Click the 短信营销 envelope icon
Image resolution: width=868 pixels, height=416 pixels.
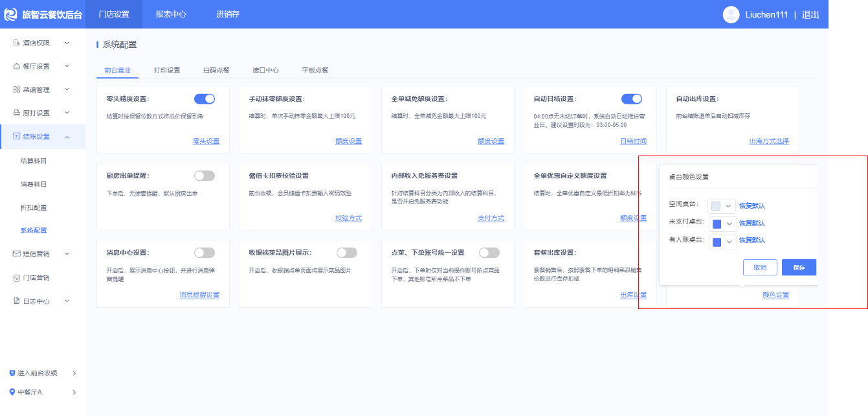(17, 254)
